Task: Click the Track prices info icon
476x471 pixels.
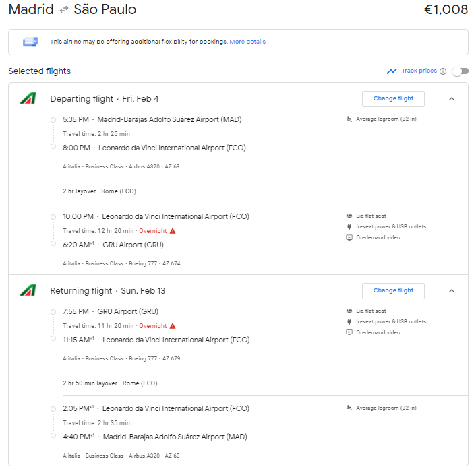Action: pyautogui.click(x=443, y=71)
